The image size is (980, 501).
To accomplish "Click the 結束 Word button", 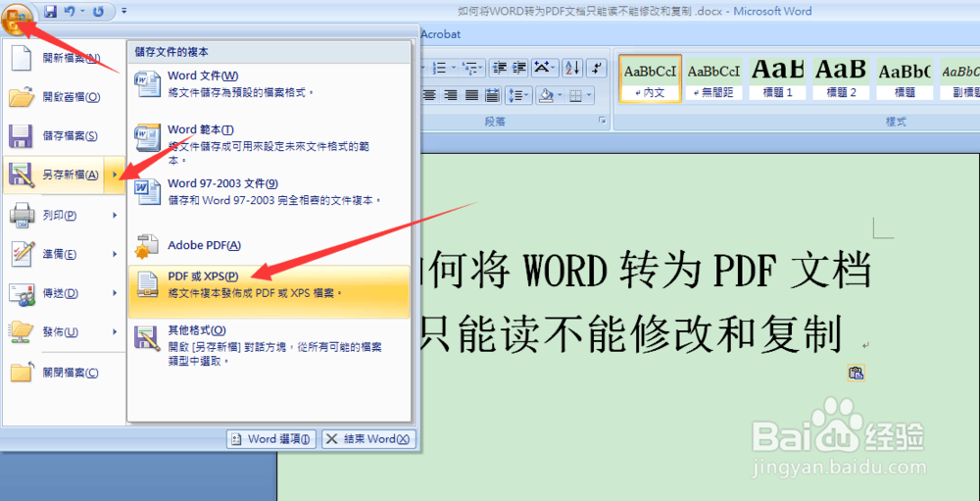I will point(368,439).
